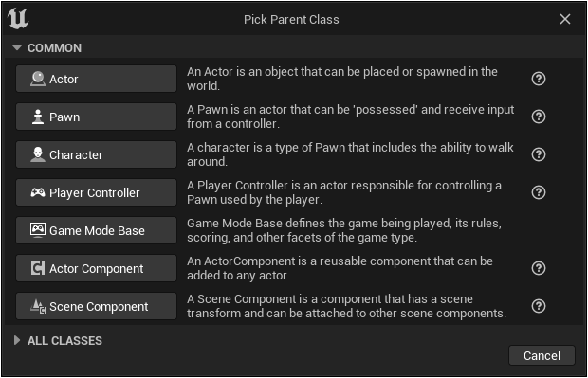This screenshot has width=588, height=378.
Task: Choose Game Mode Base parent class
Action: 96,230
